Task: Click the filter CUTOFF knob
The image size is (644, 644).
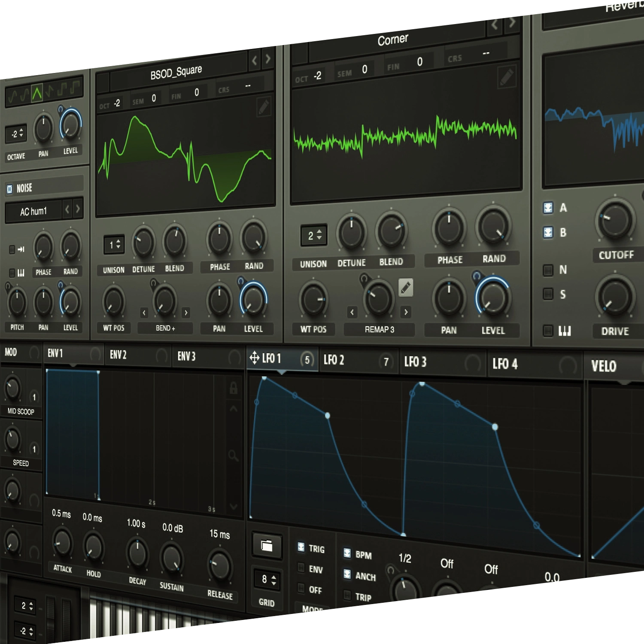Action: point(615,221)
